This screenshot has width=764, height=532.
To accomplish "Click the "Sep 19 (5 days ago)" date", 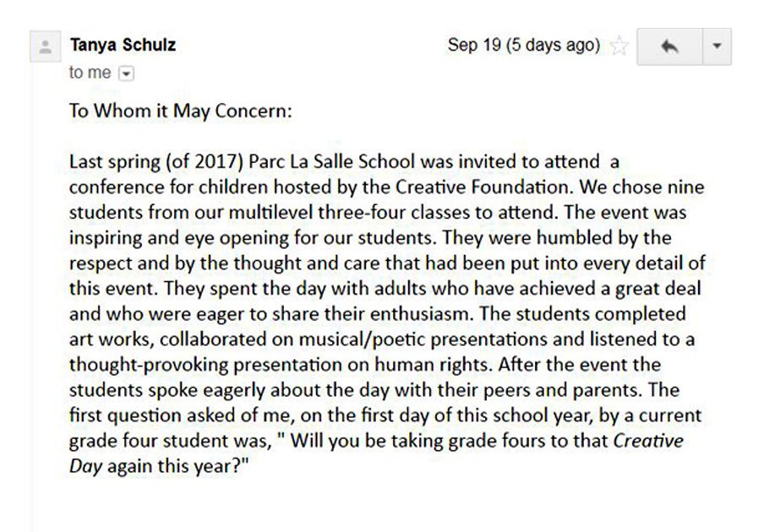I will [523, 46].
